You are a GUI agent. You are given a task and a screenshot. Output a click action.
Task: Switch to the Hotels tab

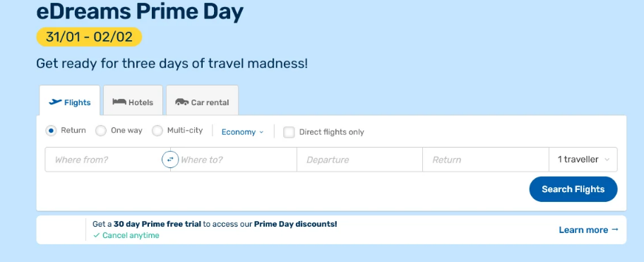[133, 100]
